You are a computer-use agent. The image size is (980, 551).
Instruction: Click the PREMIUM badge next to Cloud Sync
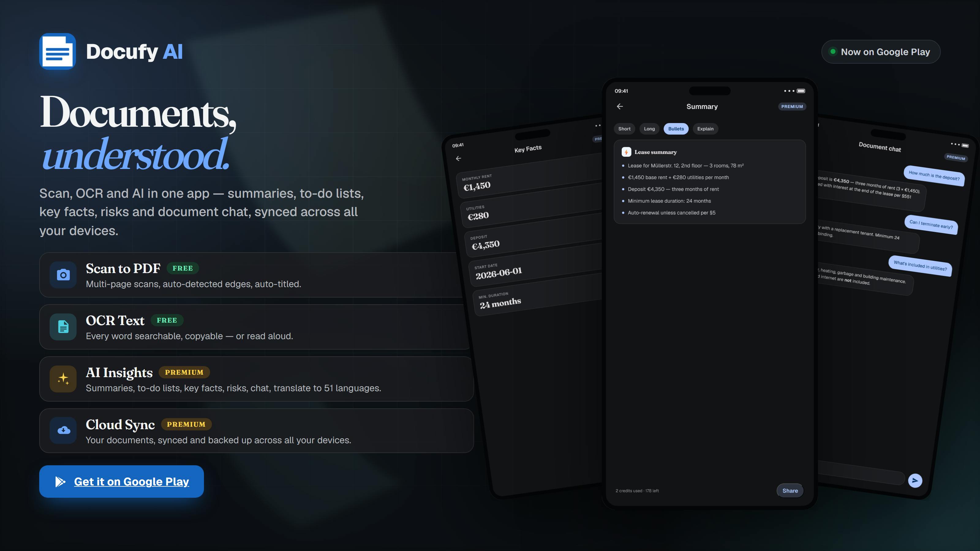coord(186,424)
